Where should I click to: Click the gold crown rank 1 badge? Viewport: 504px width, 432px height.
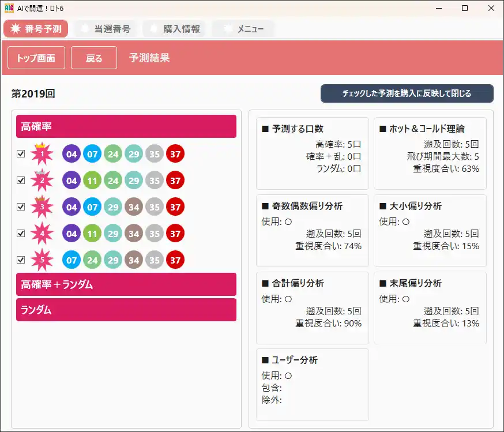tap(42, 154)
